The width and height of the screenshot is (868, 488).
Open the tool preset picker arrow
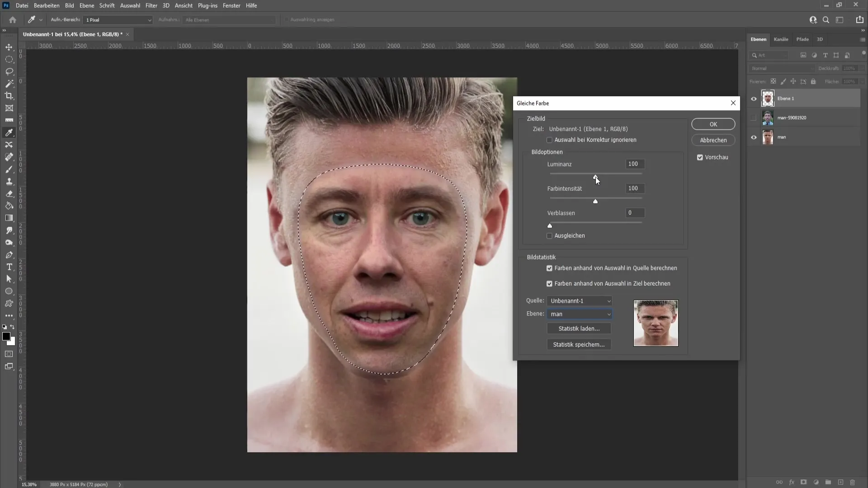click(x=41, y=20)
